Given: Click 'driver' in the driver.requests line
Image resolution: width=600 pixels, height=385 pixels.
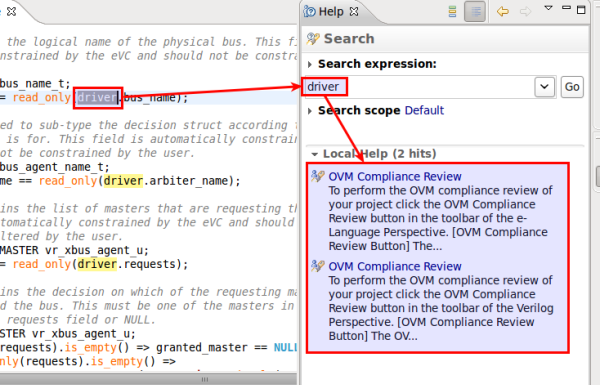Looking at the screenshot, I should [x=97, y=264].
